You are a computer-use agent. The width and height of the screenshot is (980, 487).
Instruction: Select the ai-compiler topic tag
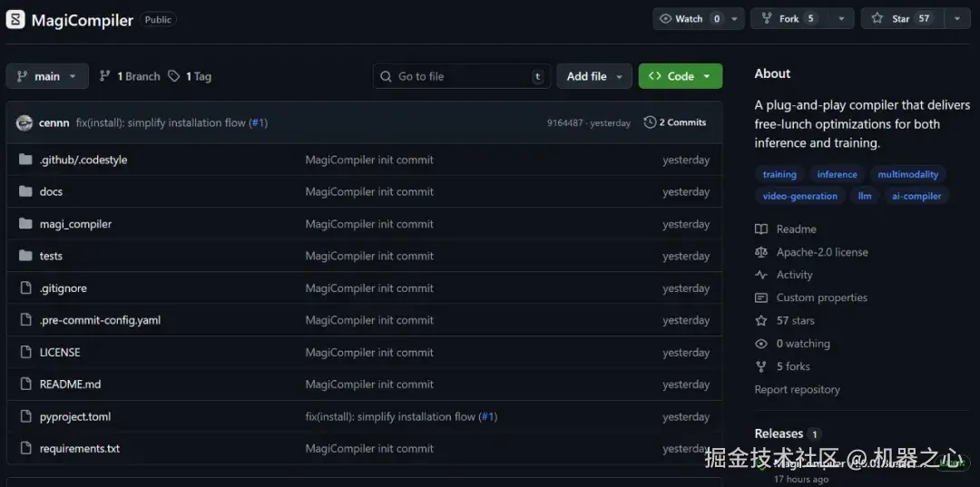click(x=916, y=196)
